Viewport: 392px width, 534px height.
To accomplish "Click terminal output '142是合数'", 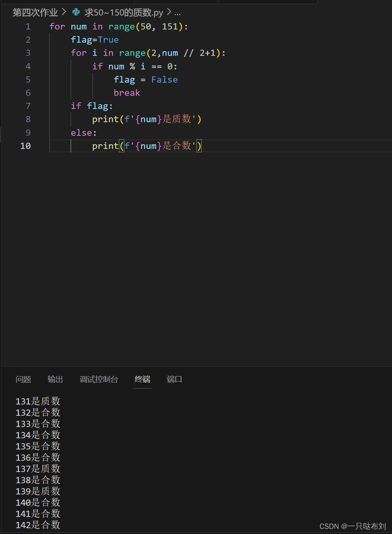I will coord(38,525).
